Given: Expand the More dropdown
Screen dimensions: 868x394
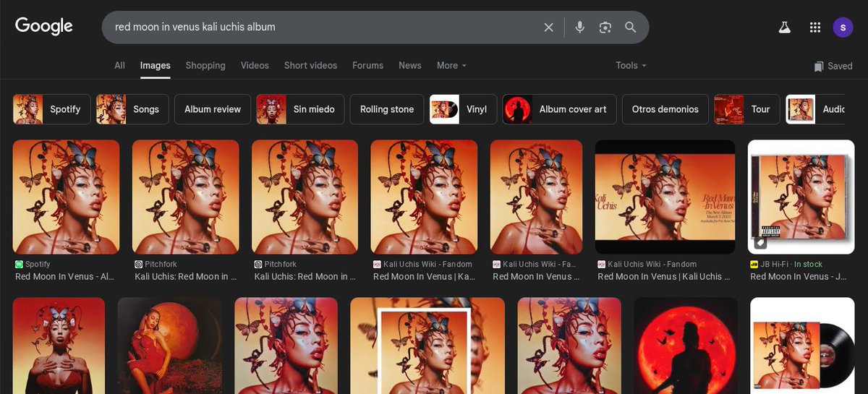Looking at the screenshot, I should (451, 65).
